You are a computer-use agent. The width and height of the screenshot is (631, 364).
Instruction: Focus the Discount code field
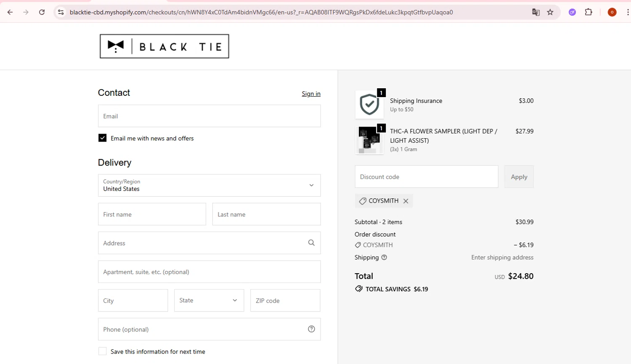tap(427, 177)
